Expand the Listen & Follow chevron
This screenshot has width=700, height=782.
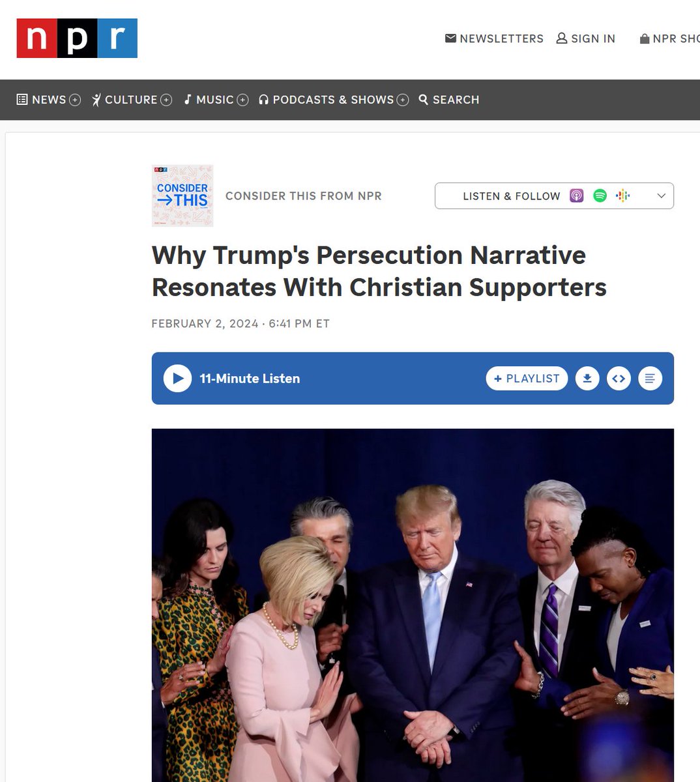661,196
